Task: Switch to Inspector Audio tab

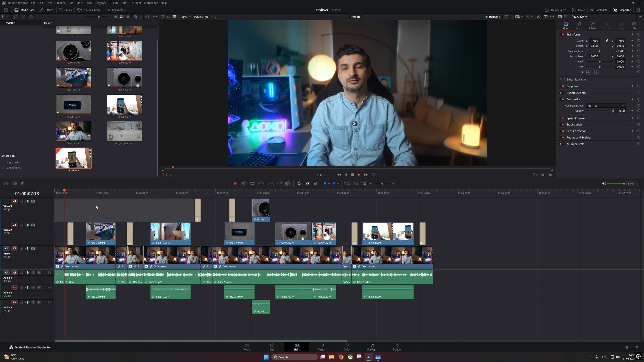Action: [x=579, y=25]
